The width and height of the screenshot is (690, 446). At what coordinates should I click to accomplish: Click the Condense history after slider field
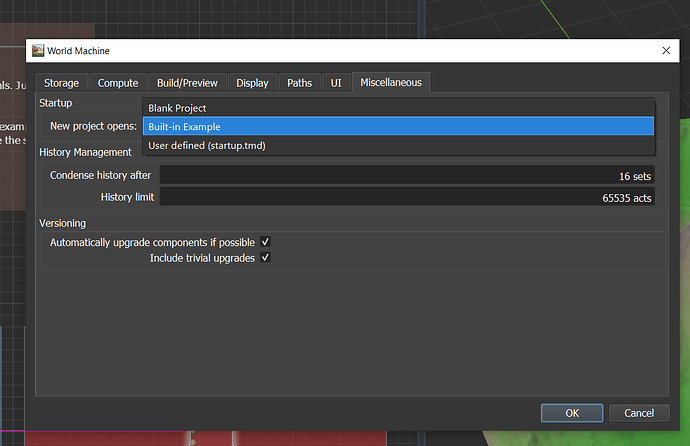tap(407, 175)
